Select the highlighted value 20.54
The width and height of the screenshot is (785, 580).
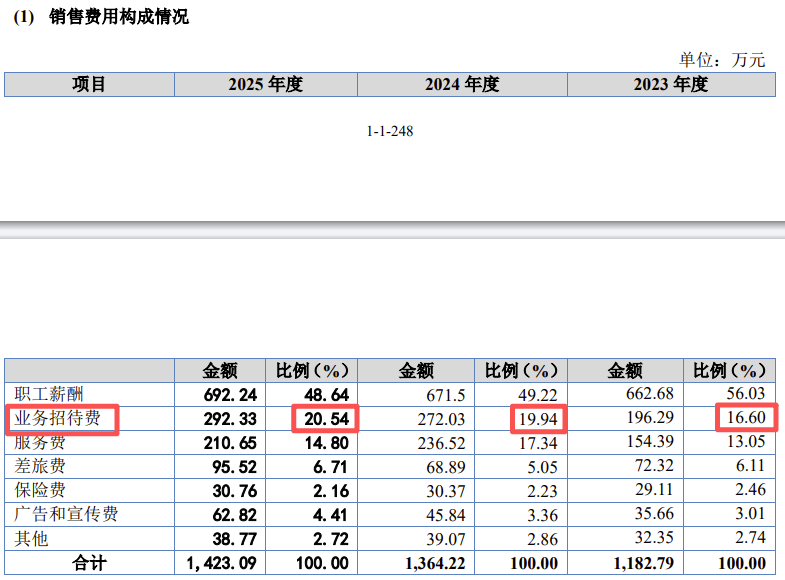click(326, 419)
